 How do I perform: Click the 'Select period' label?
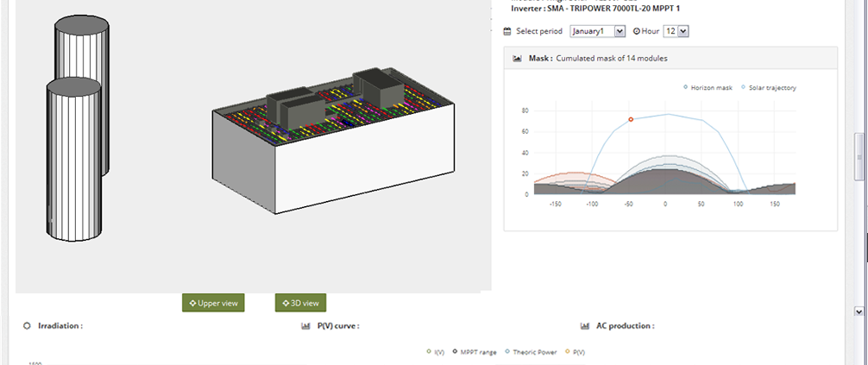pyautogui.click(x=539, y=32)
